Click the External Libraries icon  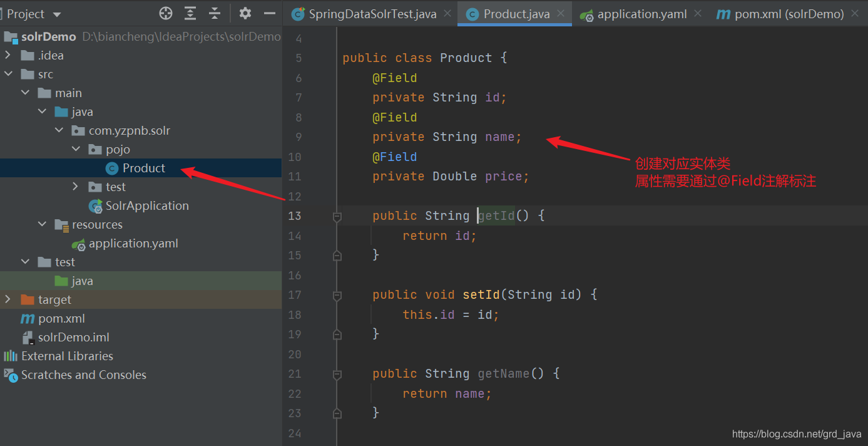[11, 356]
